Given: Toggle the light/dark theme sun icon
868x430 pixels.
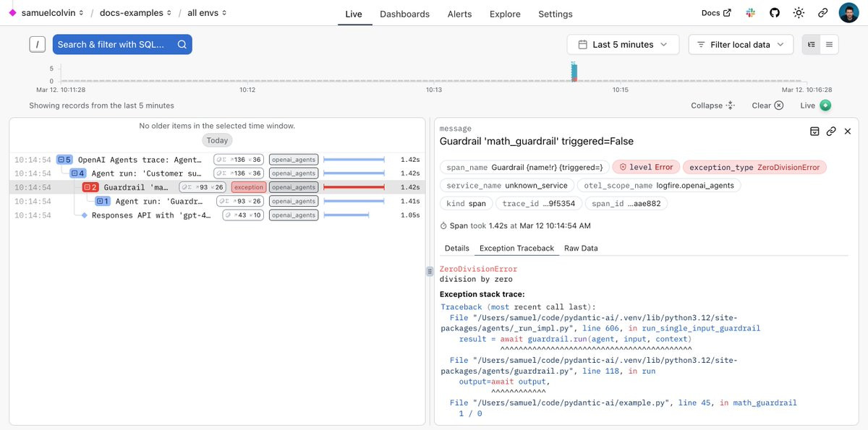Looking at the screenshot, I should (799, 13).
